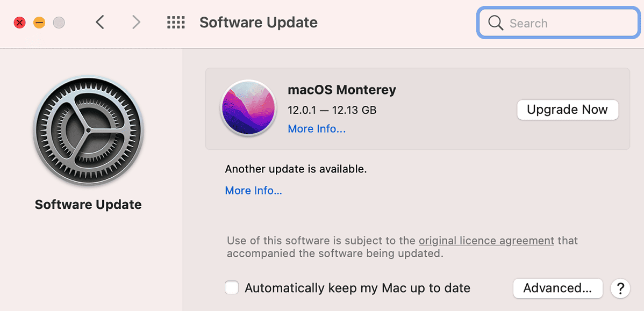Screen dimensions: 644x311
Task: Go forward with the right chevron
Action: point(137,23)
